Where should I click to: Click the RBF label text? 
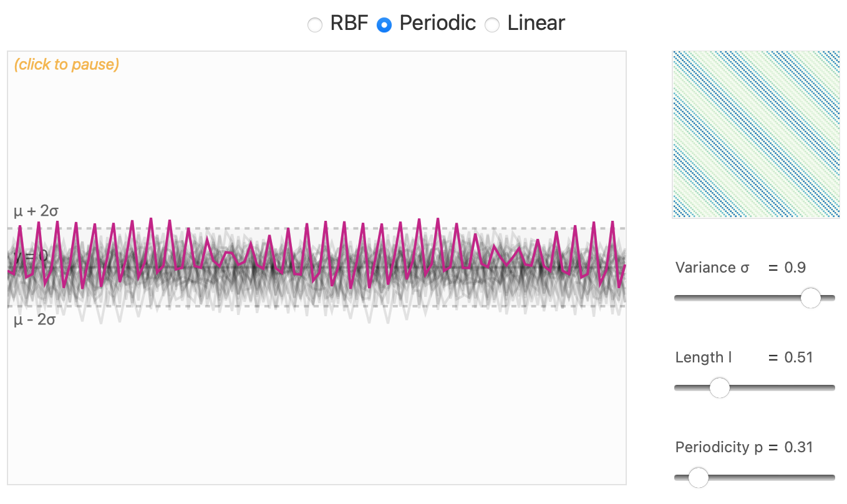pyautogui.click(x=350, y=24)
